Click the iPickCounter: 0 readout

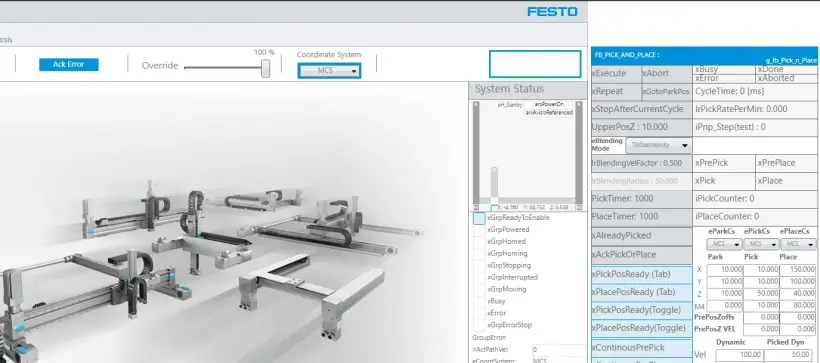click(756, 199)
